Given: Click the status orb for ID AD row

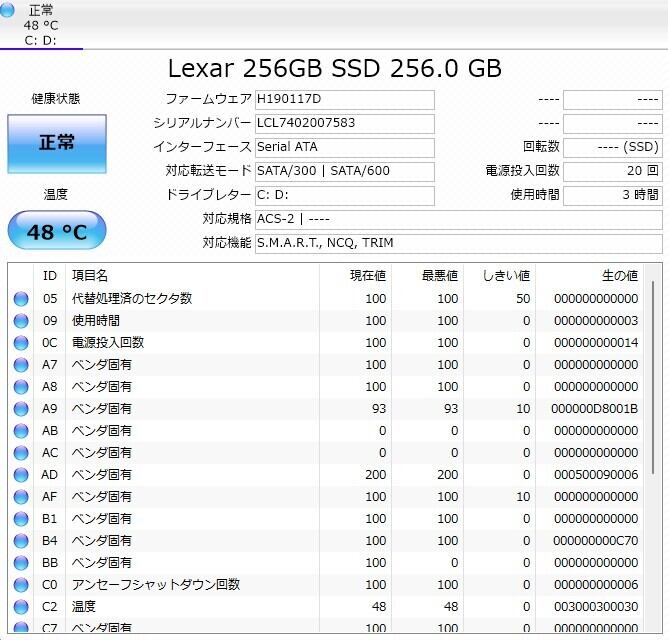Looking at the screenshot, I should point(21,475).
